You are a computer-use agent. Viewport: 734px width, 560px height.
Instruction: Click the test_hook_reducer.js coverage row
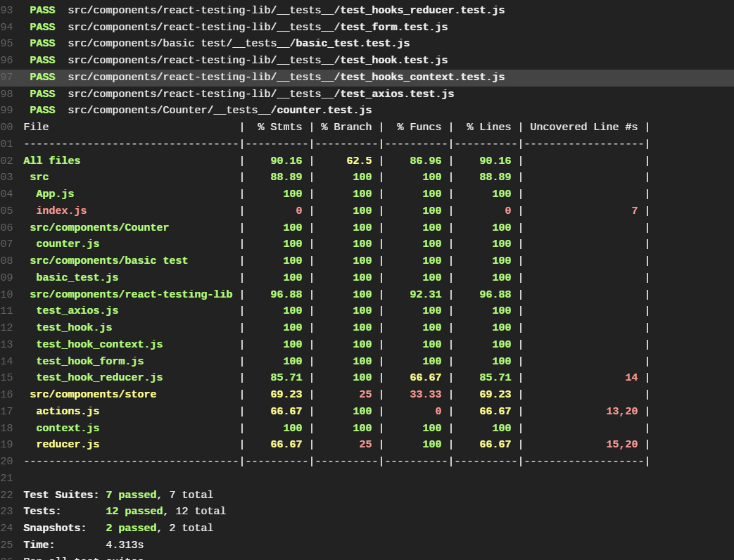pyautogui.click(x=335, y=378)
